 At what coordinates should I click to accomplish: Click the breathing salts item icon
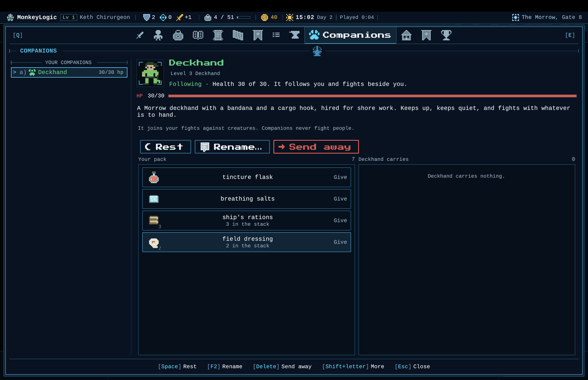154,199
